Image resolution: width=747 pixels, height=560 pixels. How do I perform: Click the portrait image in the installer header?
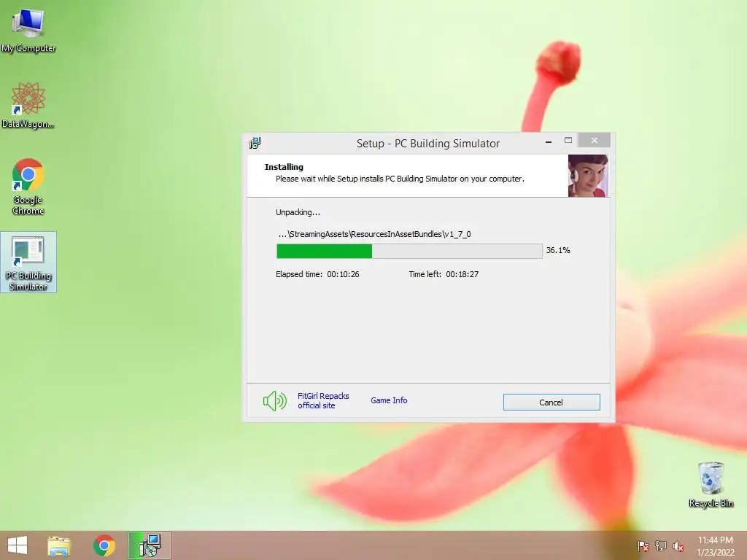click(x=588, y=176)
